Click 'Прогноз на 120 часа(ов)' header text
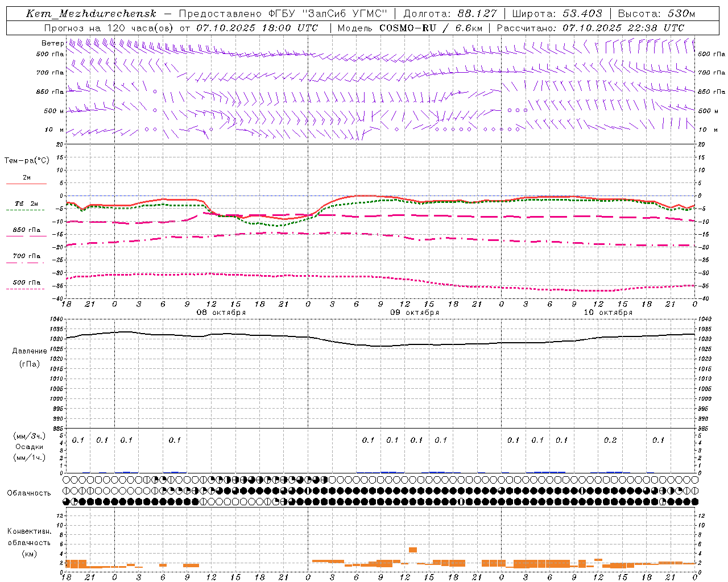The width and height of the screenshot is (728, 582). pos(109,28)
